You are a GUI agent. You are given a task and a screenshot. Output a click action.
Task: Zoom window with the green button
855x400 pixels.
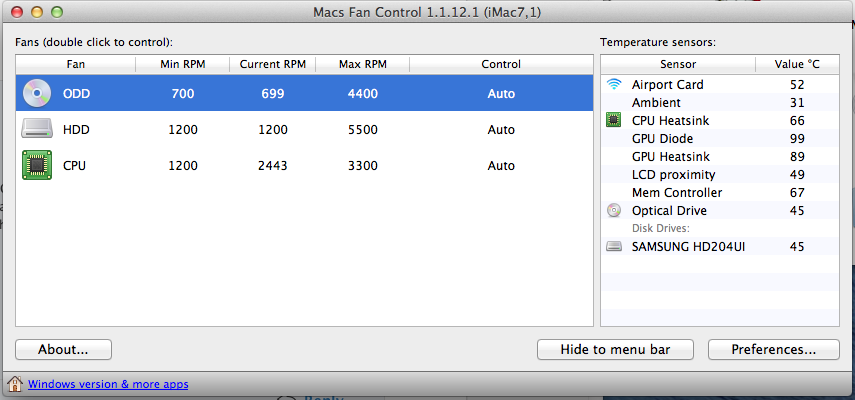click(56, 11)
